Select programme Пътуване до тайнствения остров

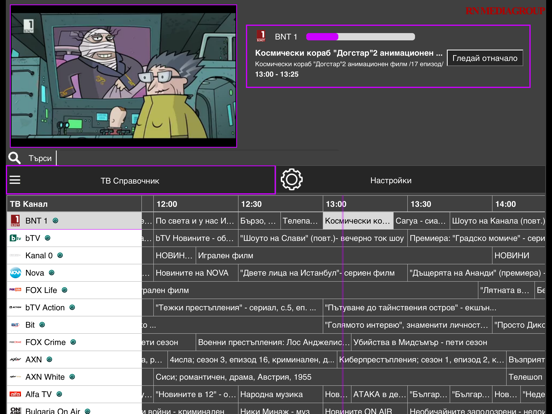[434, 307]
